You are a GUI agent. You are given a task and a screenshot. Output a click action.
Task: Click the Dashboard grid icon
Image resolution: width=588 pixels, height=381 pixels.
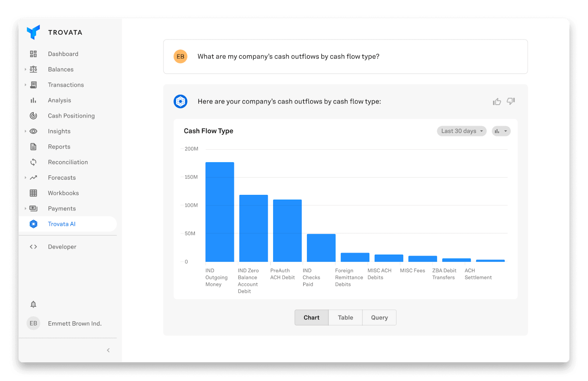pyautogui.click(x=33, y=54)
